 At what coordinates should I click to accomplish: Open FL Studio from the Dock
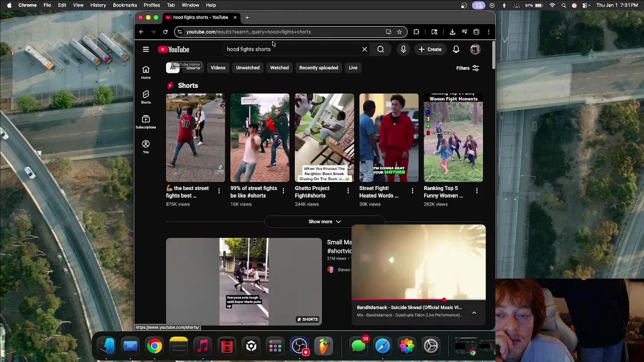pyautogui.click(x=324, y=346)
